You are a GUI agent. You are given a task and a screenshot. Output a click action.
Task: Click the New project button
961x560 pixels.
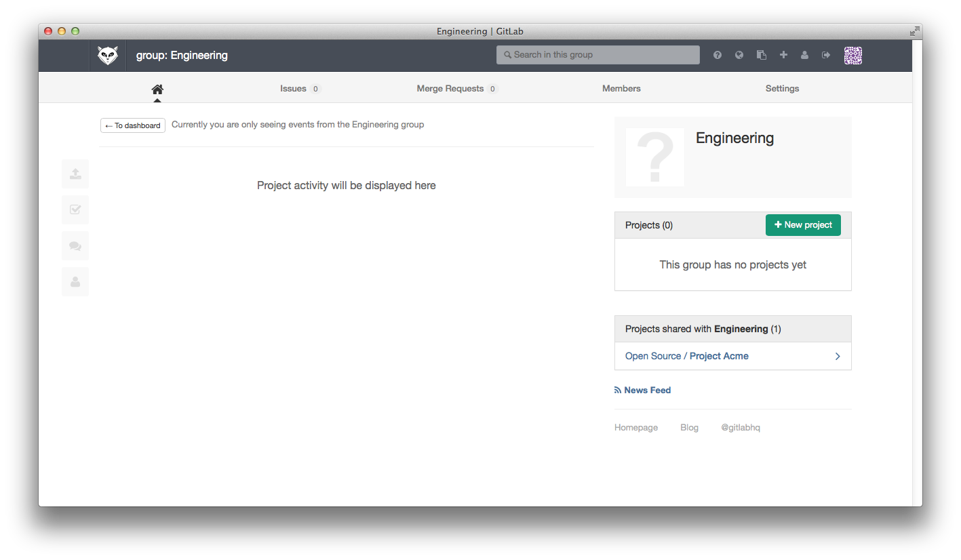click(803, 224)
